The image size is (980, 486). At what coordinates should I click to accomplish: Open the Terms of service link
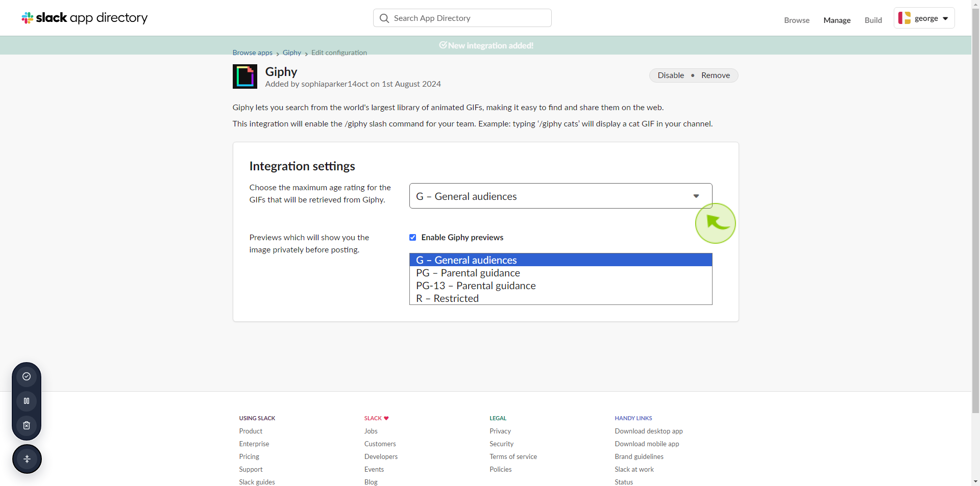click(513, 456)
